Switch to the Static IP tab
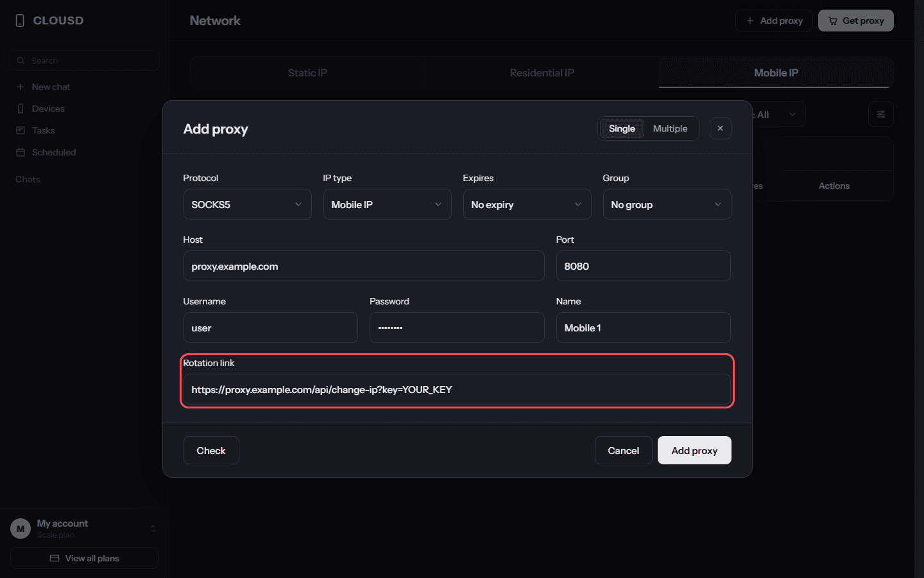The width and height of the screenshot is (924, 578). [x=307, y=73]
